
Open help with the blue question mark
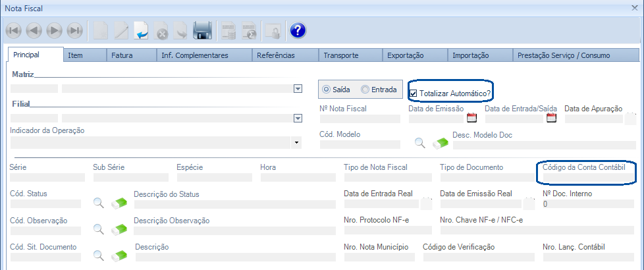(x=298, y=30)
